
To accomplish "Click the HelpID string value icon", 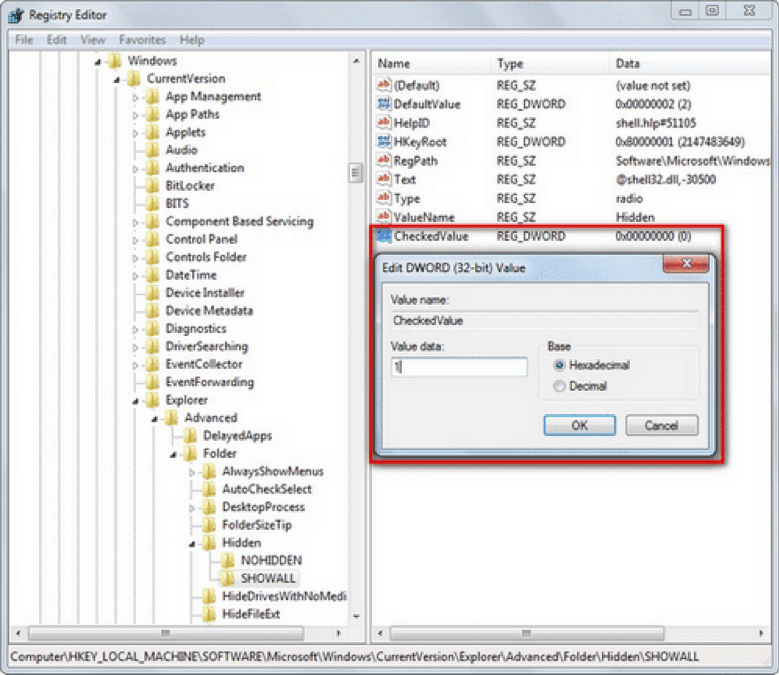I will 383,123.
